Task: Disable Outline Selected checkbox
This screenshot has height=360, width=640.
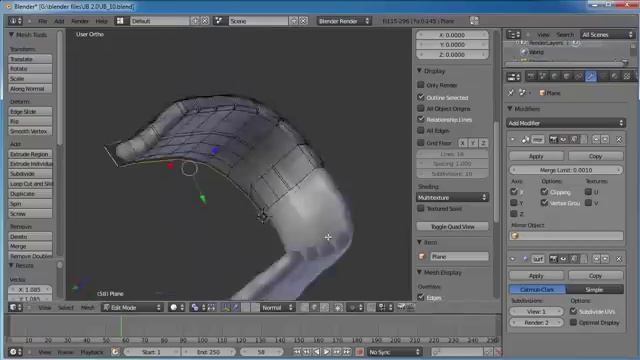Action: click(x=421, y=97)
